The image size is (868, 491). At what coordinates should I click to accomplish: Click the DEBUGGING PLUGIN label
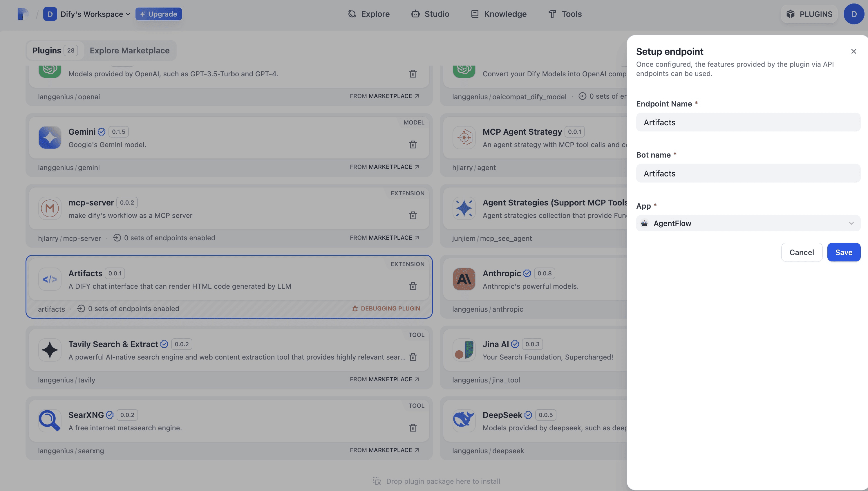pos(386,308)
